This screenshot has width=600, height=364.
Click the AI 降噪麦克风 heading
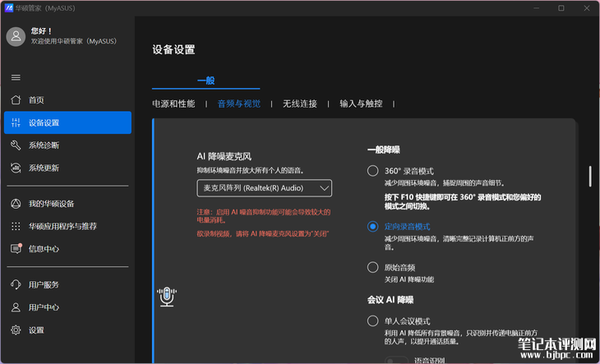(224, 156)
